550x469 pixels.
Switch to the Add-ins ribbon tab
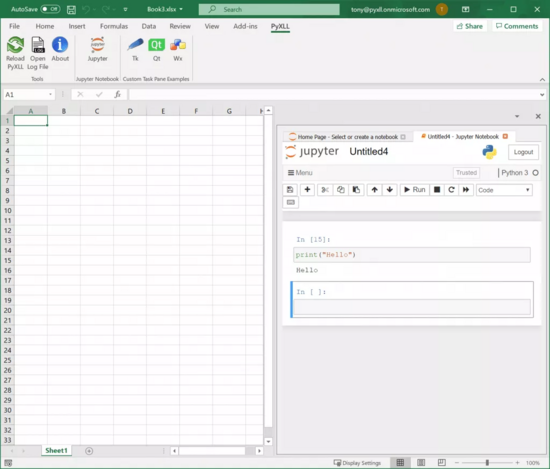(x=245, y=26)
